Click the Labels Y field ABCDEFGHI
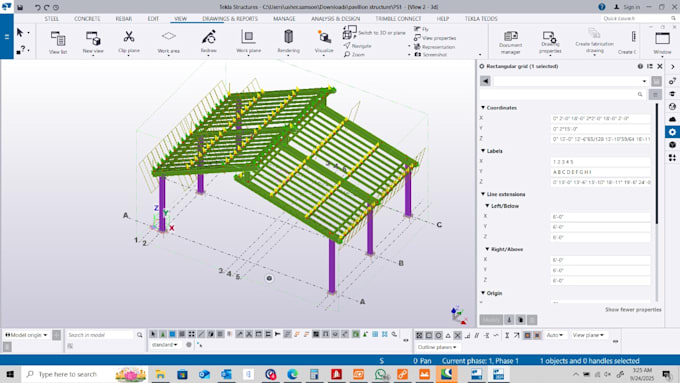 click(600, 172)
